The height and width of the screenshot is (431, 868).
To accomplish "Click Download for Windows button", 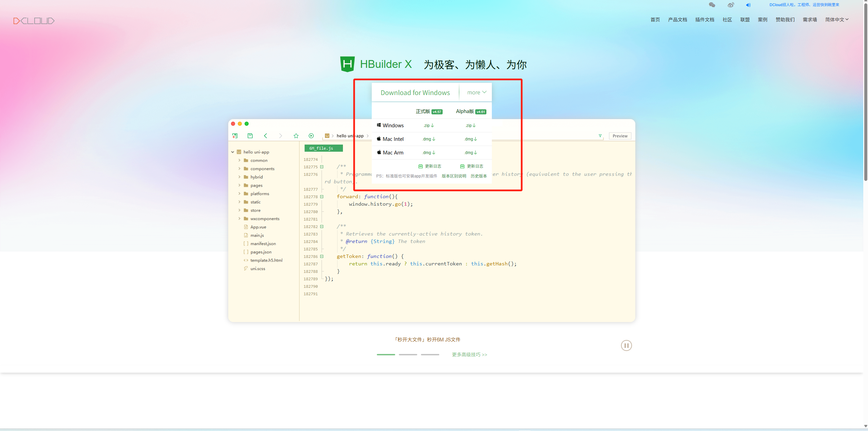I will [x=415, y=93].
